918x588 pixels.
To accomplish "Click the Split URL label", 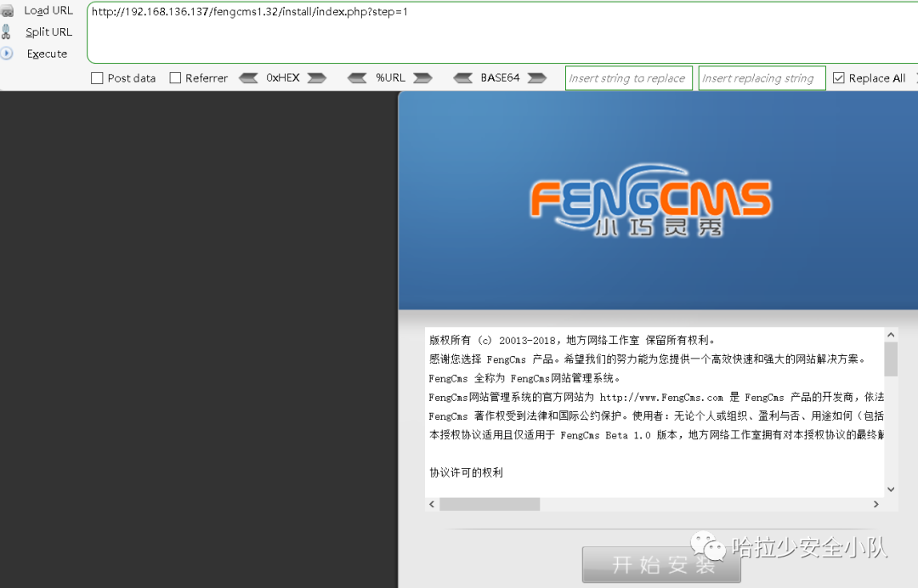I will [x=48, y=32].
